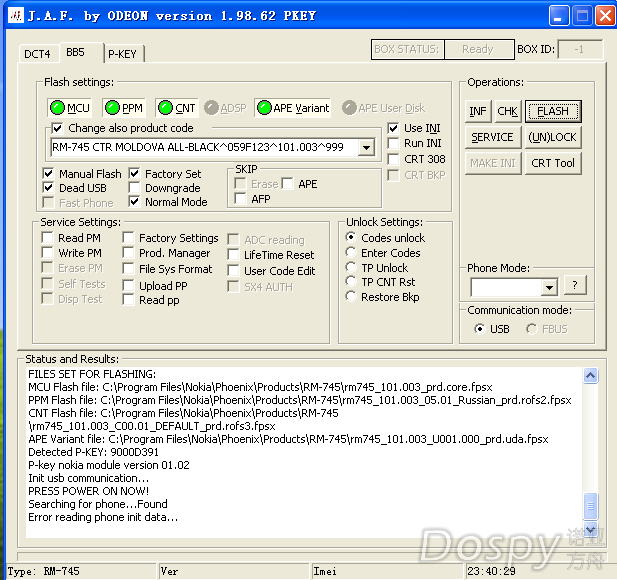Click 'Detected P-KEY: 9000D391' log line
The width and height of the screenshot is (617, 580).
(94, 452)
